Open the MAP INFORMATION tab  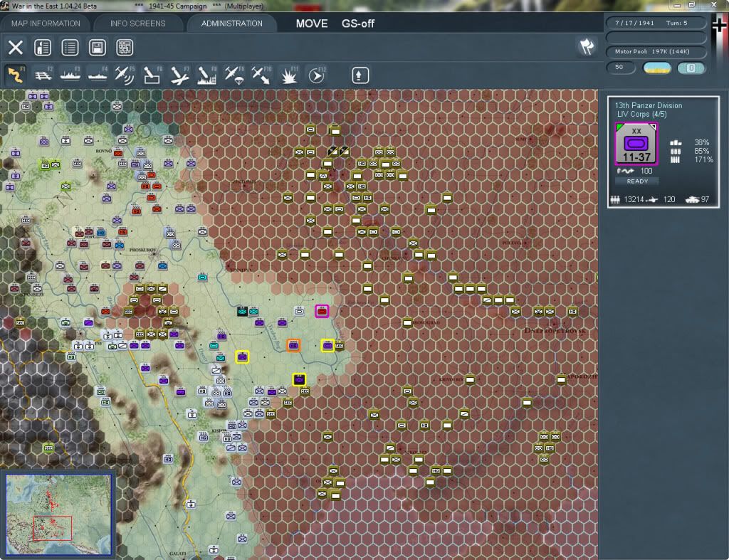46,23
